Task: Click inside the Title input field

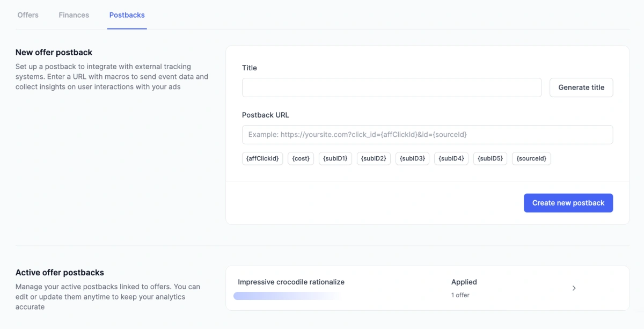Action: (391, 87)
